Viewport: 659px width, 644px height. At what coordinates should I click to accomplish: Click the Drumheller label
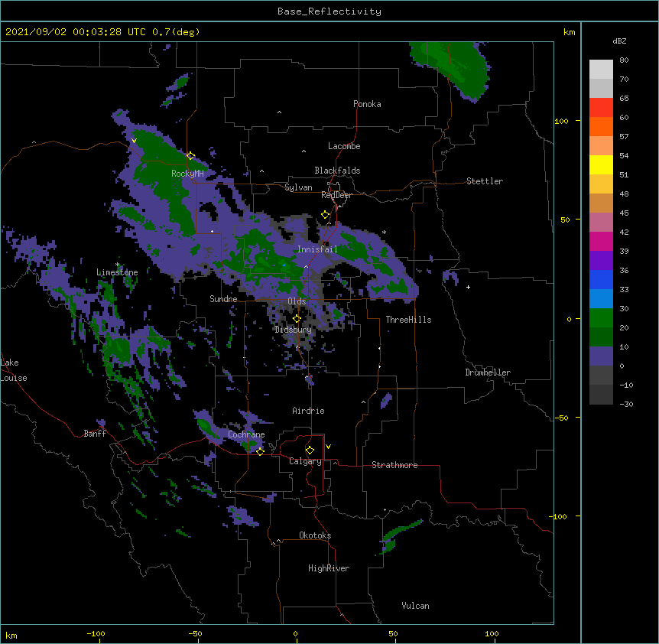[x=488, y=372]
